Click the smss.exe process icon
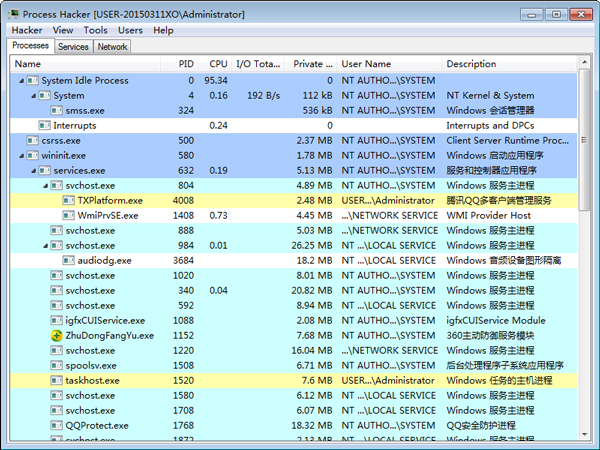 [x=57, y=111]
